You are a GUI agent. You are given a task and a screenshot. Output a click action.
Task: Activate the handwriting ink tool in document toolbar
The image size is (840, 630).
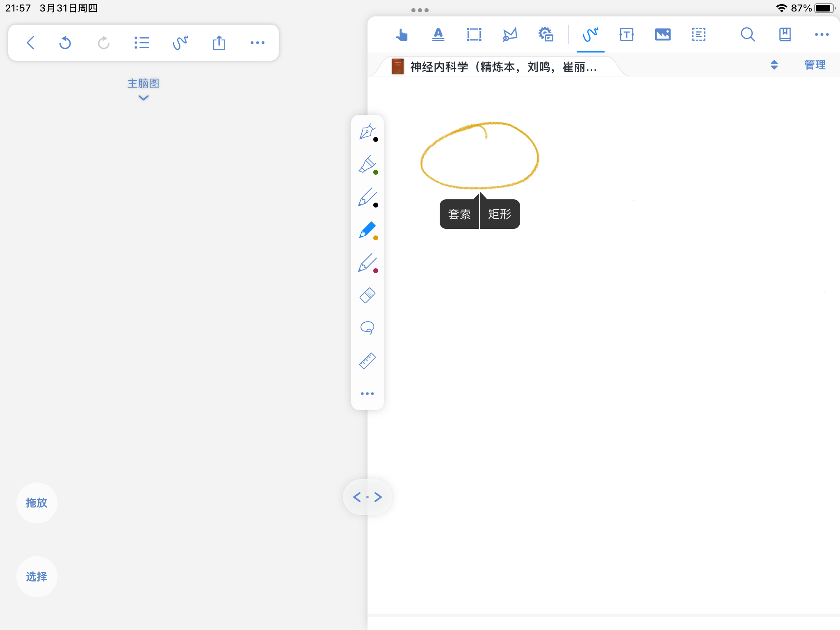591,34
